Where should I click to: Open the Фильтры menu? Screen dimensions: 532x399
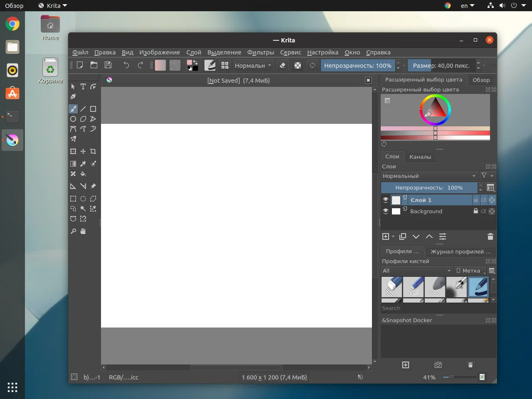coord(261,52)
